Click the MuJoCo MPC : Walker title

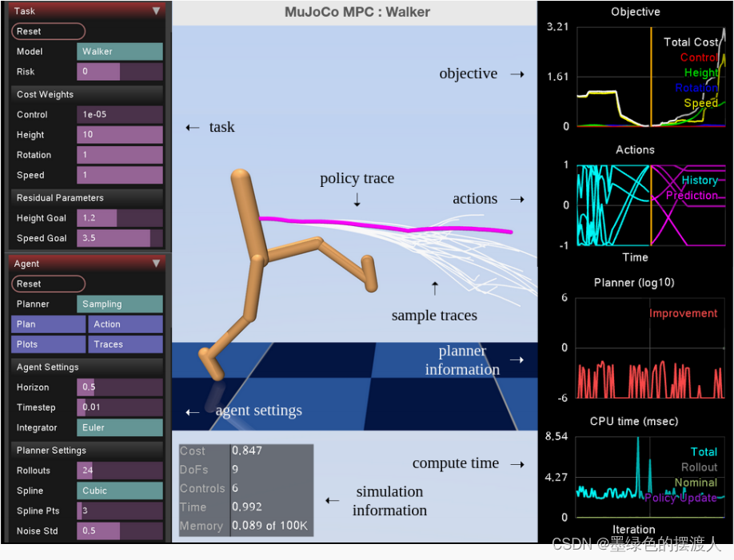(x=357, y=12)
